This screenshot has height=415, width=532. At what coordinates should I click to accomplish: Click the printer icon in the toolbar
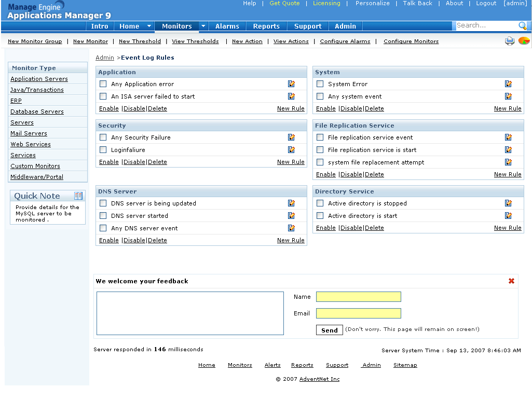[510, 41]
